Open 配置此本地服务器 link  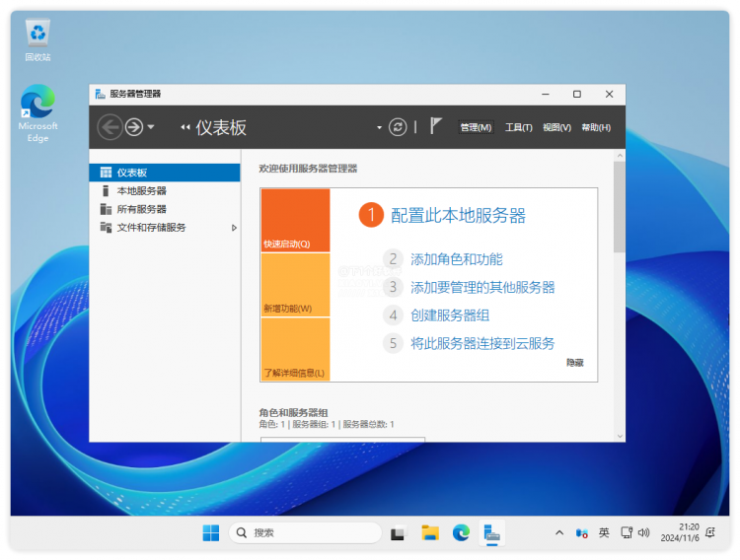point(458,216)
